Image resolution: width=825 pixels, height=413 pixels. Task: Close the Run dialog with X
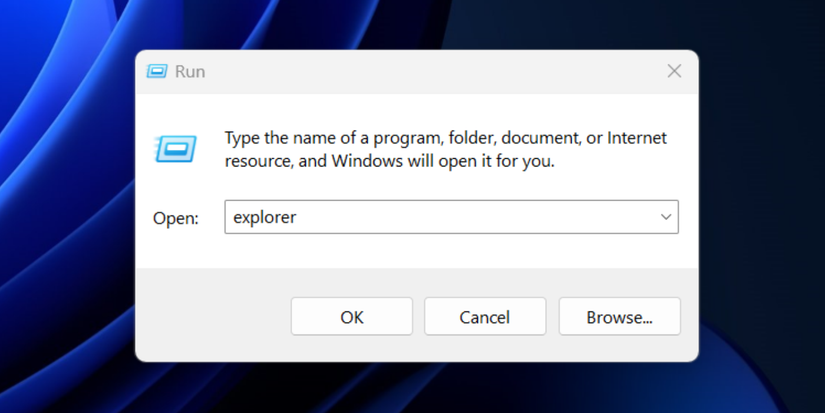(x=674, y=71)
